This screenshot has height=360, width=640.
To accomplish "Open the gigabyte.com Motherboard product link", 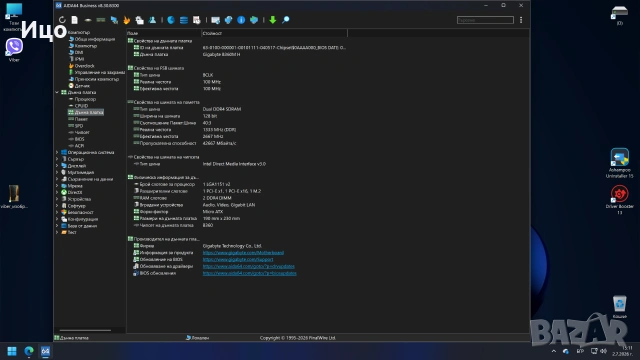I will (243, 253).
